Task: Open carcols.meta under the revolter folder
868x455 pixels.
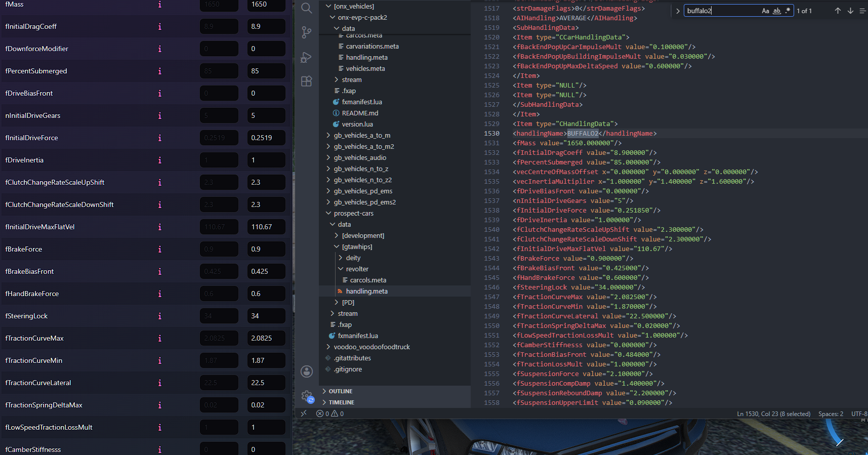Action: [x=368, y=280]
